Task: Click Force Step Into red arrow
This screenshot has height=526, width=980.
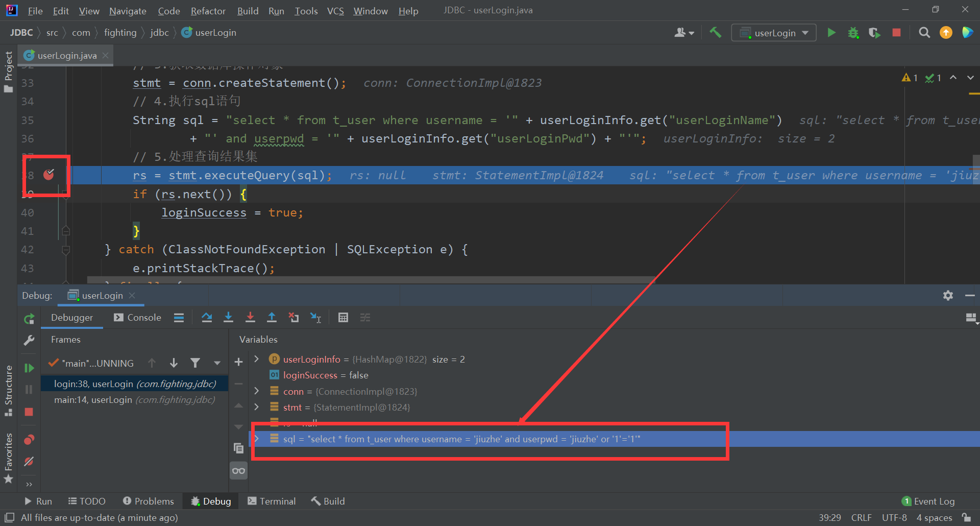Action: [x=250, y=318]
